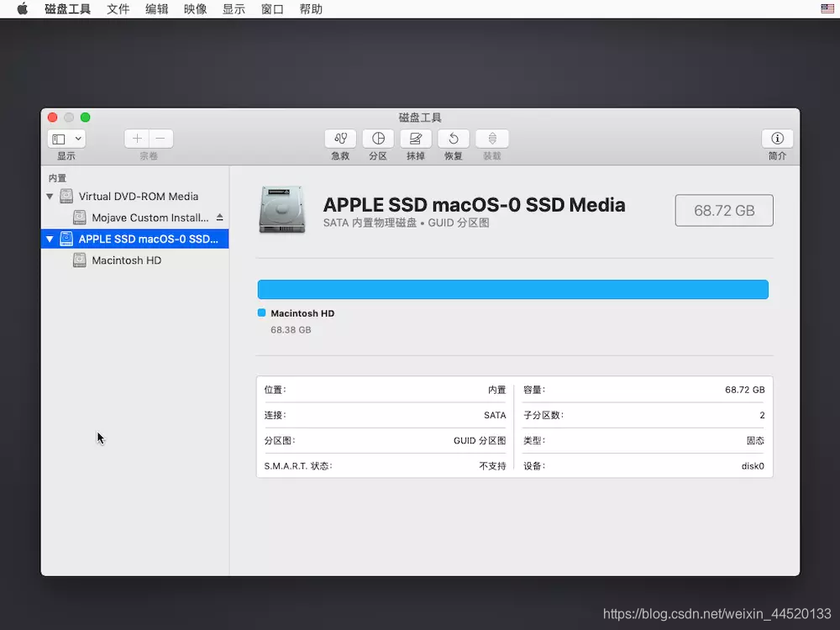This screenshot has height=630, width=840.
Task: Close the Disk Utility window
Action: tap(52, 118)
